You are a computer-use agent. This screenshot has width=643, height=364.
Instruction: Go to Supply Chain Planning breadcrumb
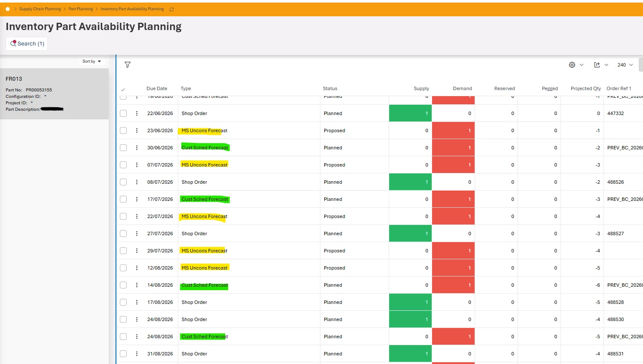pos(40,9)
